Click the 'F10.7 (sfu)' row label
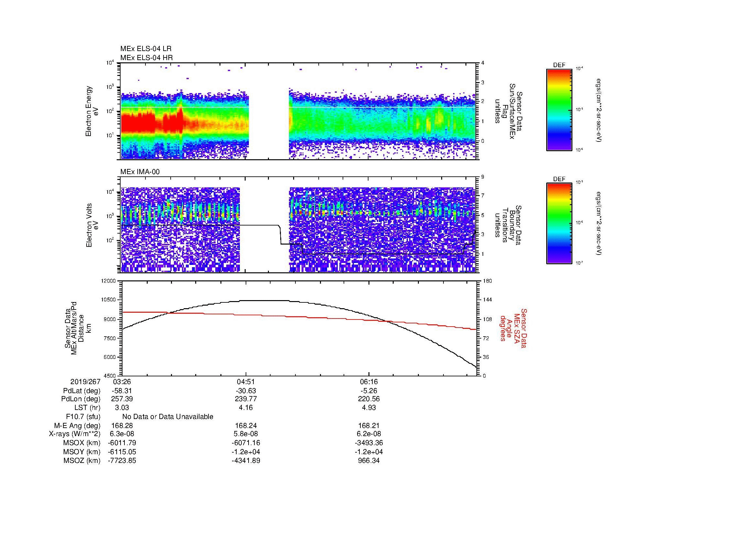Image resolution: width=756 pixels, height=534 pixels. point(83,416)
